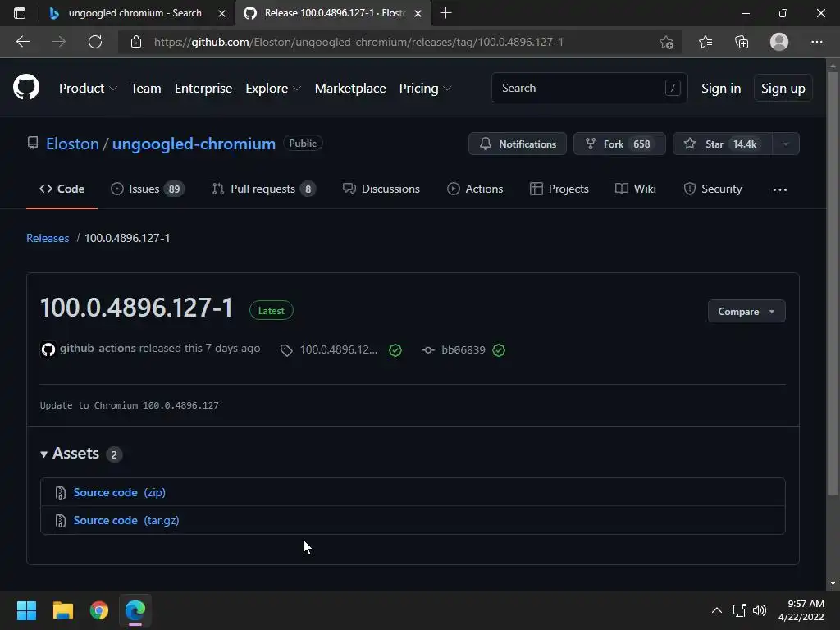Expand the Explore dropdown menu
Viewport: 840px width, 630px height.
273,89
